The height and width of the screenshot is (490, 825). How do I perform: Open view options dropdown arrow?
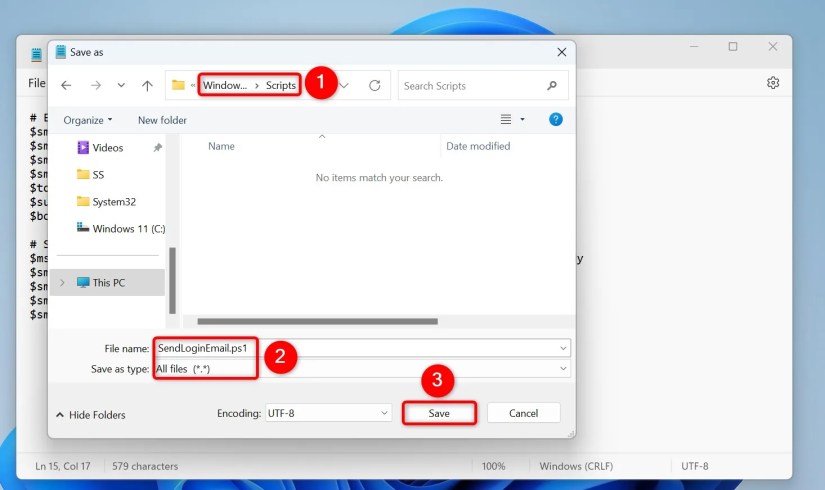click(522, 119)
